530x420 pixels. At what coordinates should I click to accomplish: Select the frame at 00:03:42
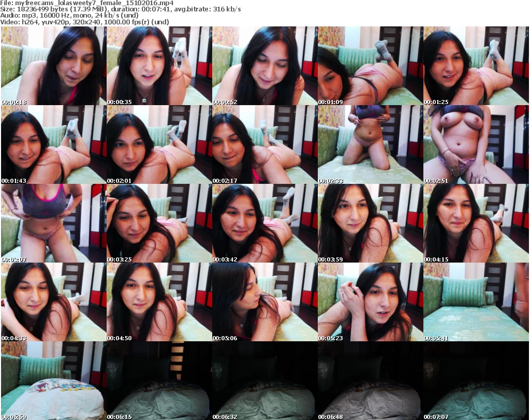(264, 223)
